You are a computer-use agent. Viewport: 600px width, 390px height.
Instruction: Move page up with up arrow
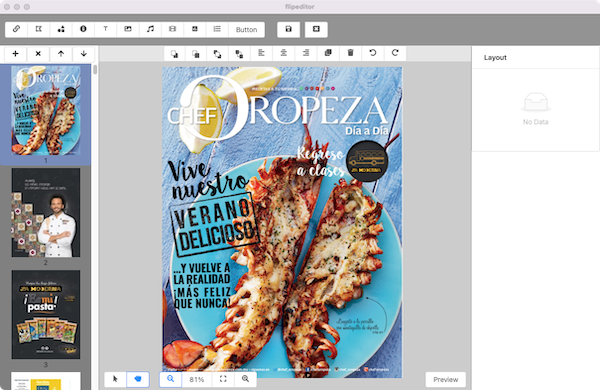pyautogui.click(x=61, y=54)
